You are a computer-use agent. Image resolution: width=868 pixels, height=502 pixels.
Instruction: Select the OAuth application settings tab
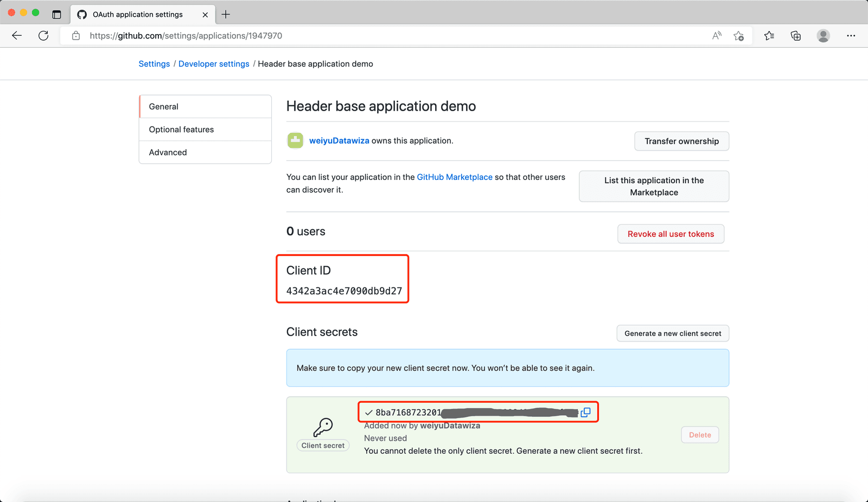(x=143, y=15)
